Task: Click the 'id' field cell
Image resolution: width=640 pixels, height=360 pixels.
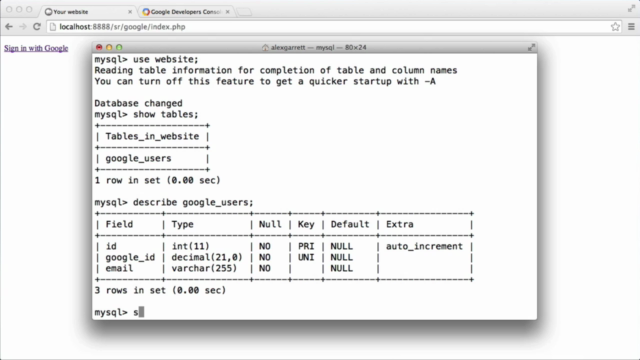Action: (111, 247)
